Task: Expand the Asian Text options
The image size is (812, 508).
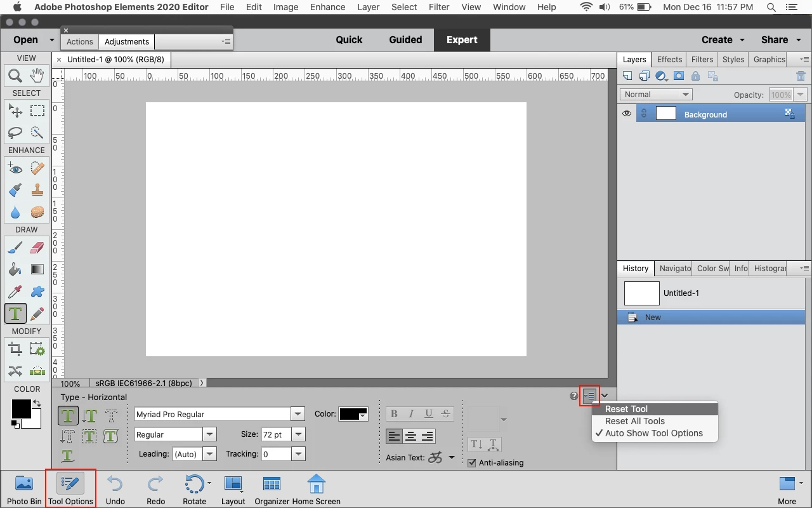Action: 452,457
